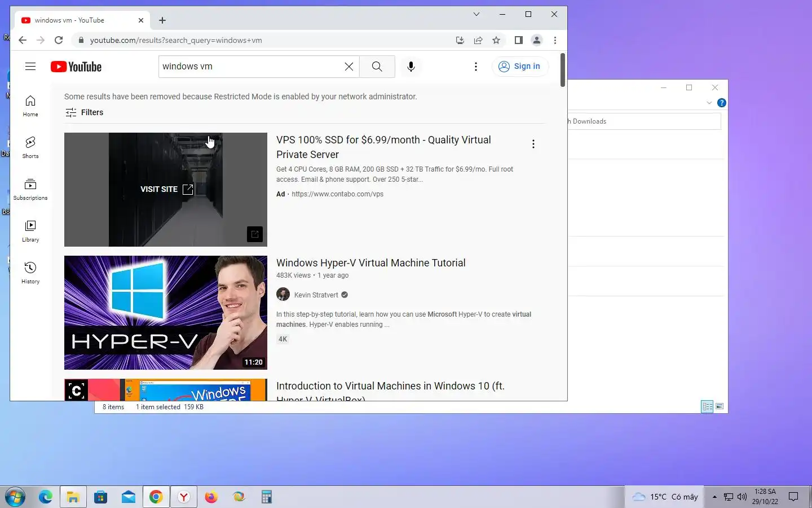Open Mail app from taskbar
The height and width of the screenshot is (508, 812).
pyautogui.click(x=129, y=497)
